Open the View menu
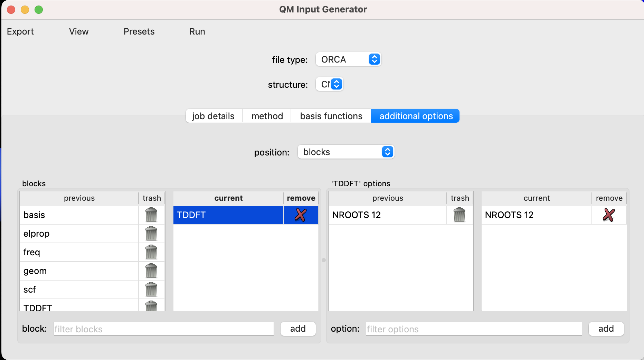This screenshot has height=360, width=644. (x=79, y=31)
